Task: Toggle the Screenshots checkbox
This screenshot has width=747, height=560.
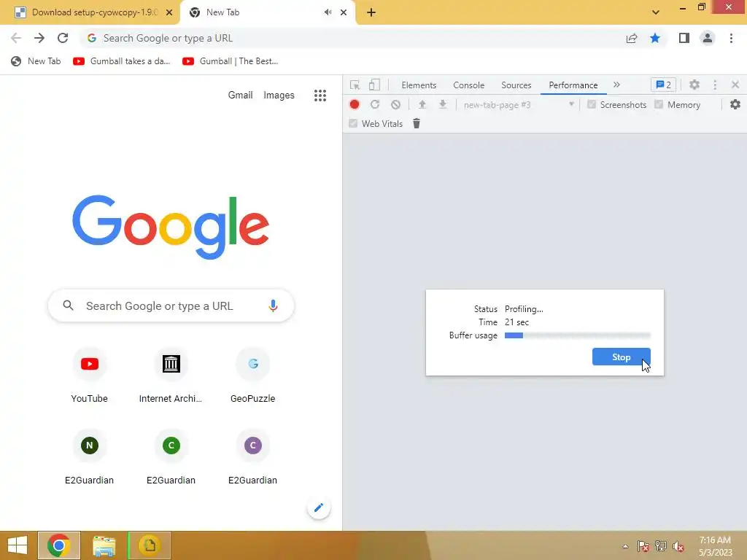Action: (591, 104)
